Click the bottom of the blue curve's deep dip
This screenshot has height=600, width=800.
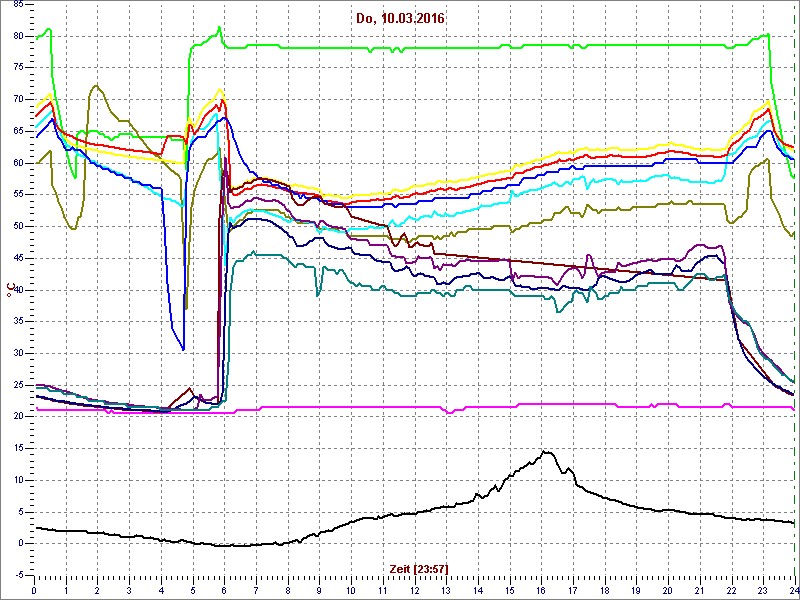[183, 348]
